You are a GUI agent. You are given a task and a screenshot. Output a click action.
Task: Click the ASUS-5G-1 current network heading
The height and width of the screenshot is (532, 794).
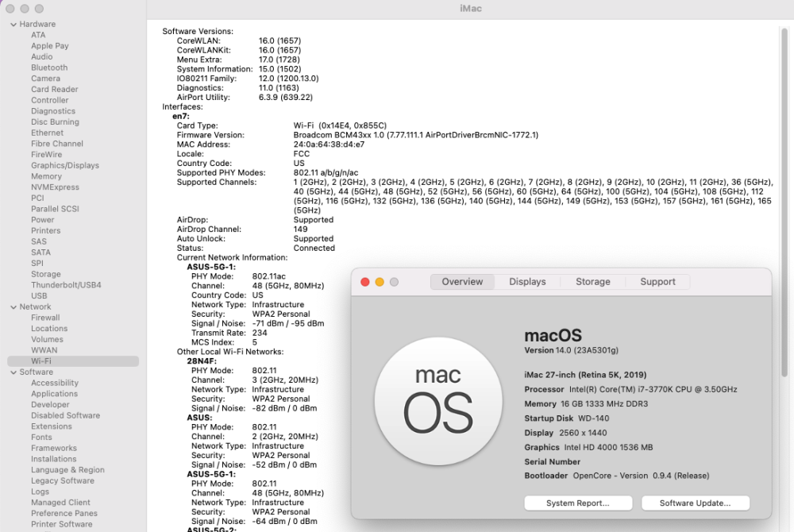(x=211, y=268)
